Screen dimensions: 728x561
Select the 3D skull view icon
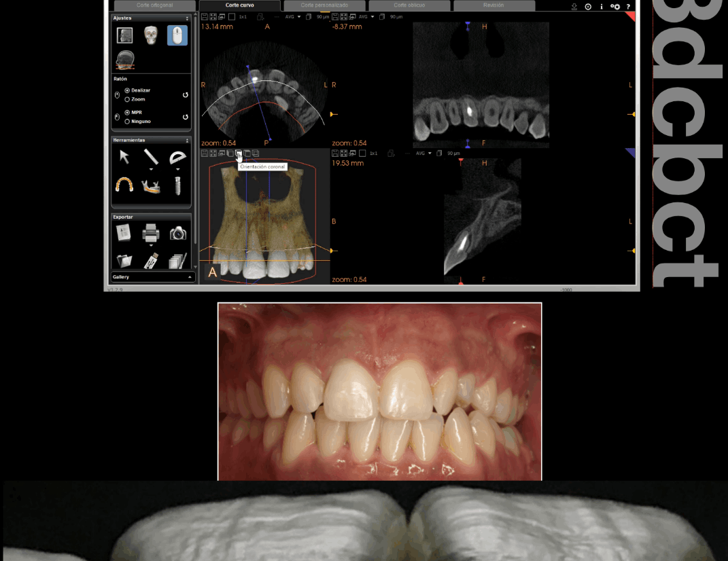(x=151, y=35)
